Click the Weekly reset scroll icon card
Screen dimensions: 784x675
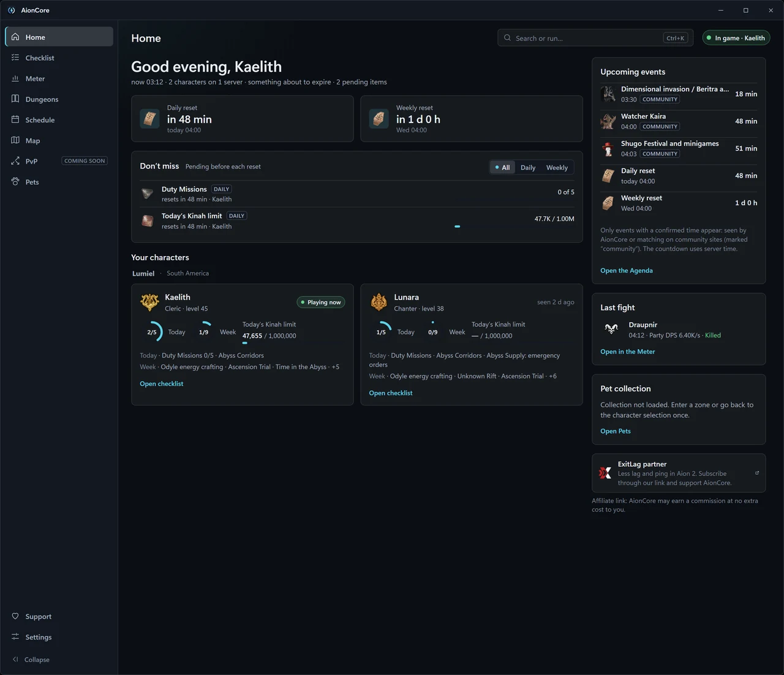[379, 119]
